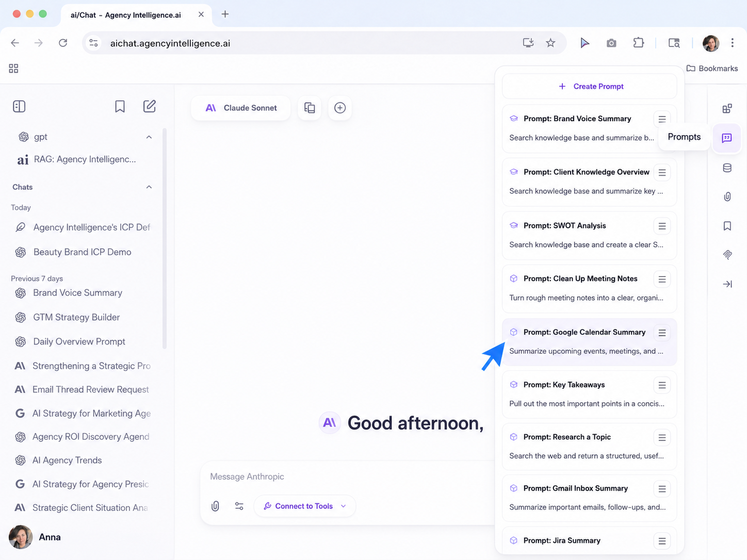This screenshot has height=560, width=747.
Task: Click the browser extensions puzzle icon
Action: click(639, 43)
